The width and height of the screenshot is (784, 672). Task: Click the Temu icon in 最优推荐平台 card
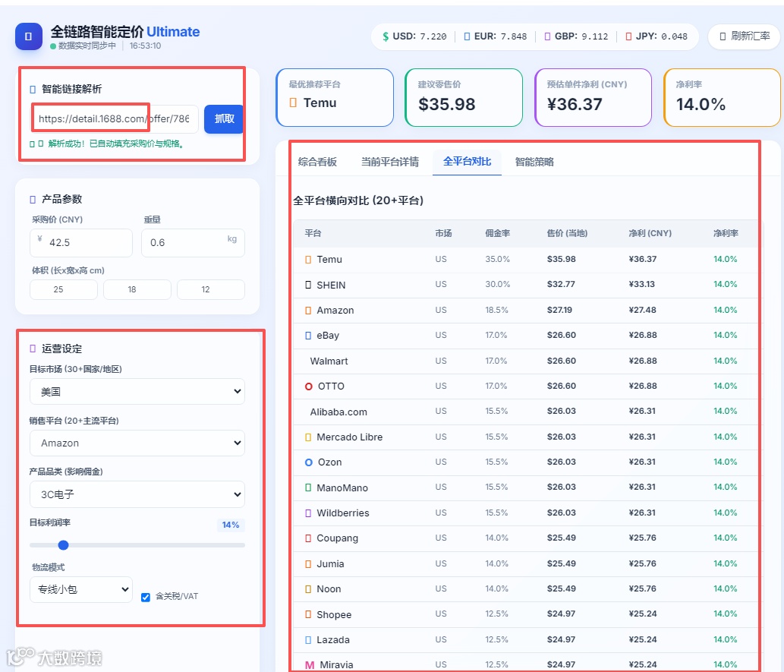pyautogui.click(x=293, y=103)
